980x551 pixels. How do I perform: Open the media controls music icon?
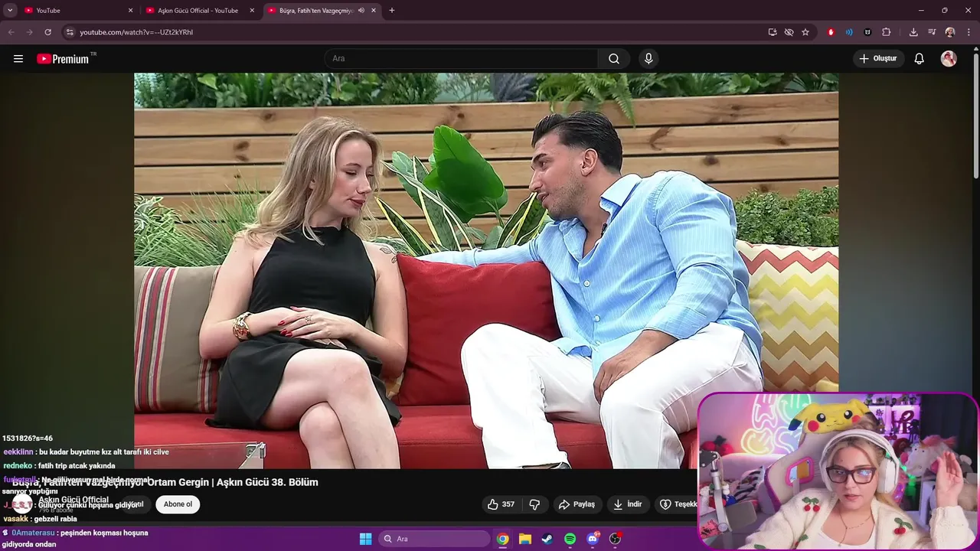(x=932, y=32)
